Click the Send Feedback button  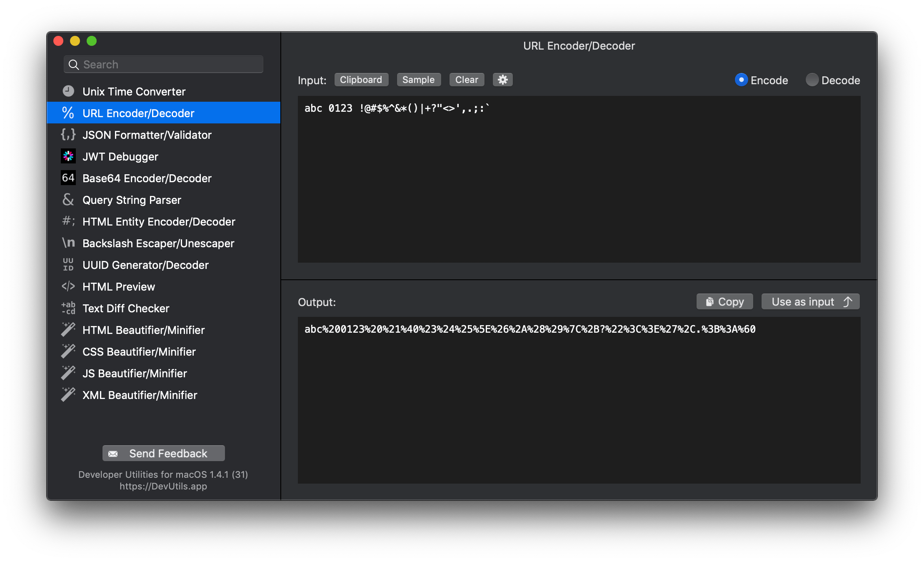[x=164, y=453]
